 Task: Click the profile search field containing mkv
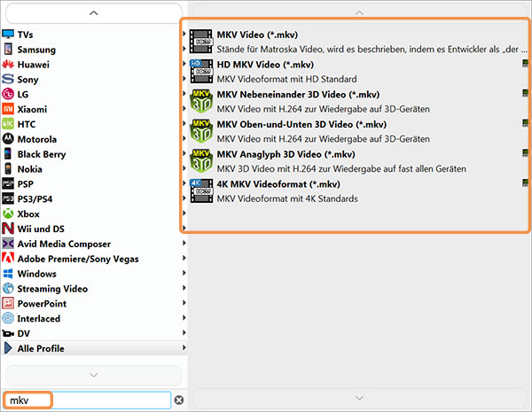[x=87, y=400]
